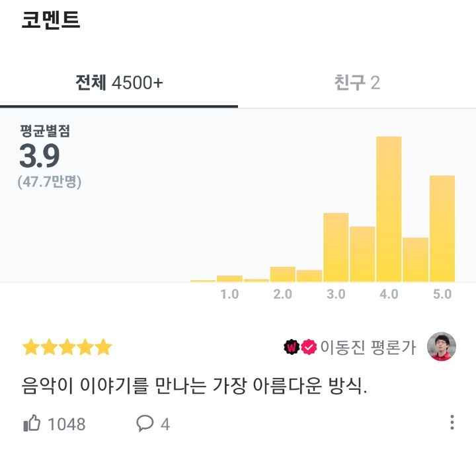Image resolution: width=476 pixels, height=450 pixels.
Task: Click the tallest 4.0 rating bar
Action: [x=389, y=209]
